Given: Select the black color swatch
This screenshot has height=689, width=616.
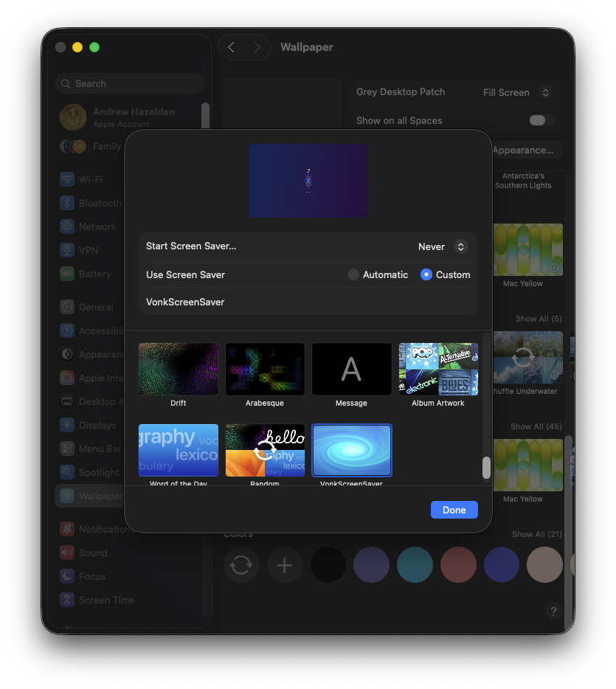Looking at the screenshot, I should pos(328,564).
